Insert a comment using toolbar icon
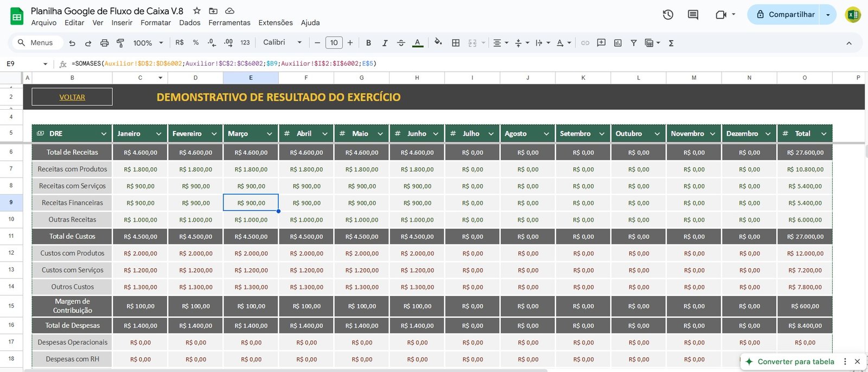 point(601,43)
